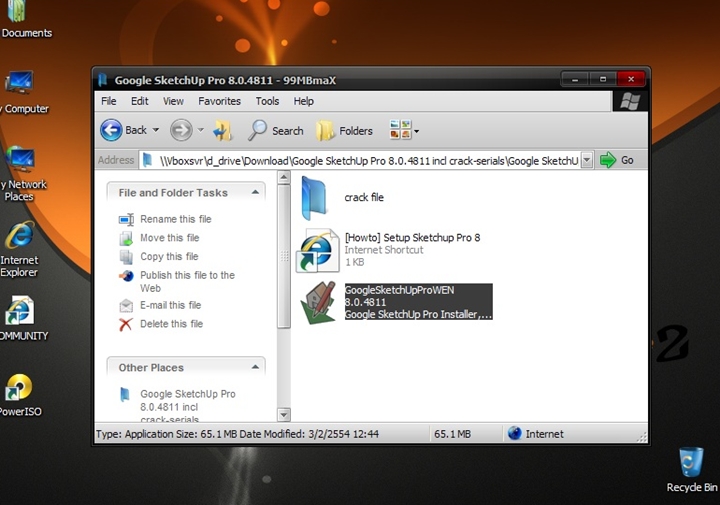Click the folder icon in Other Places
This screenshot has width=720, height=505.
coord(125,394)
